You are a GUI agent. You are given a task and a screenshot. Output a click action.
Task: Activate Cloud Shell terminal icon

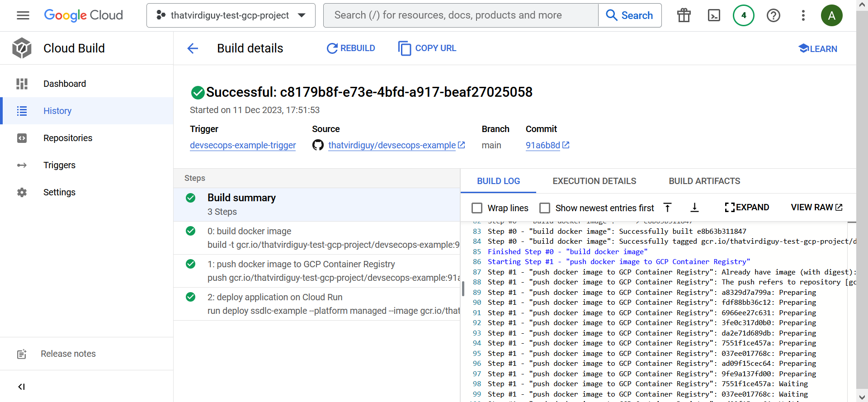(714, 15)
